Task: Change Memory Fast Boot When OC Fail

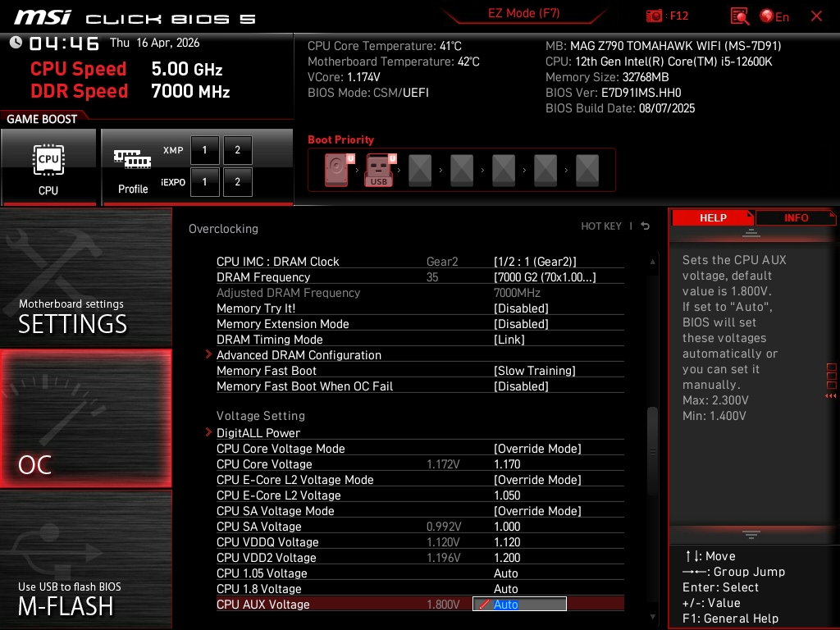Action: tap(521, 386)
